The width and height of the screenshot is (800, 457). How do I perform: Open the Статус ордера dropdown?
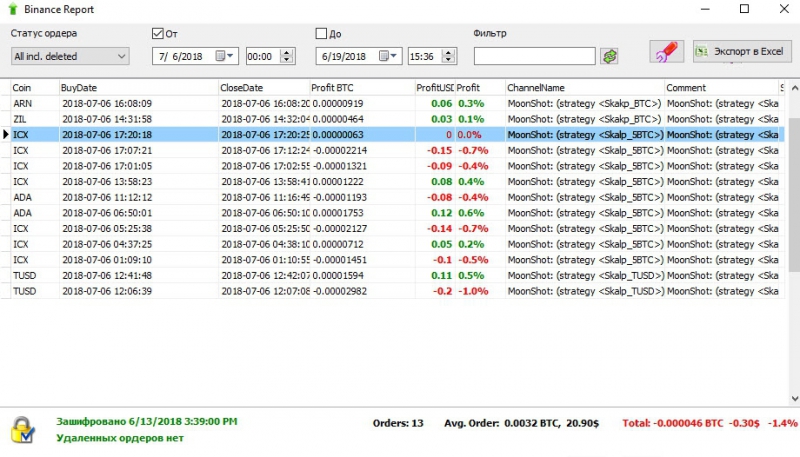point(70,56)
